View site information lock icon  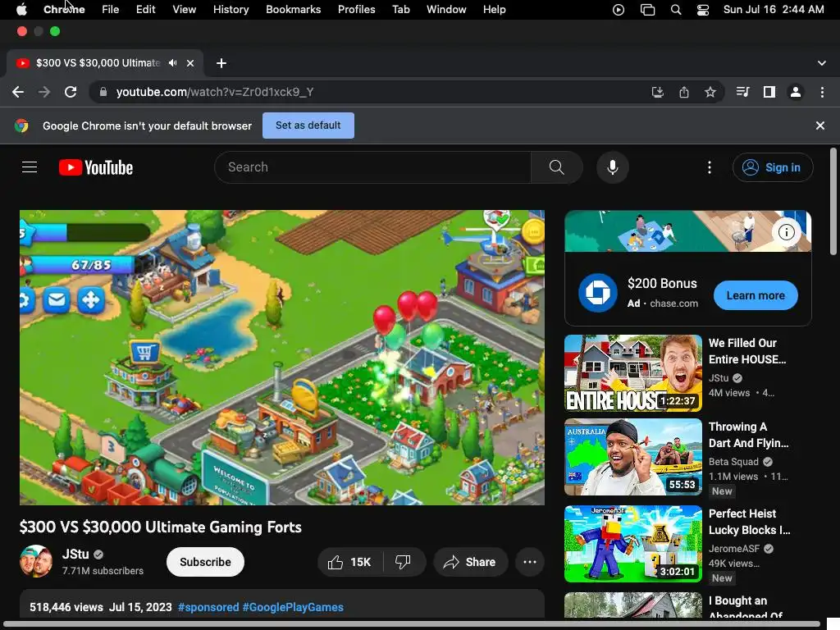click(x=103, y=92)
